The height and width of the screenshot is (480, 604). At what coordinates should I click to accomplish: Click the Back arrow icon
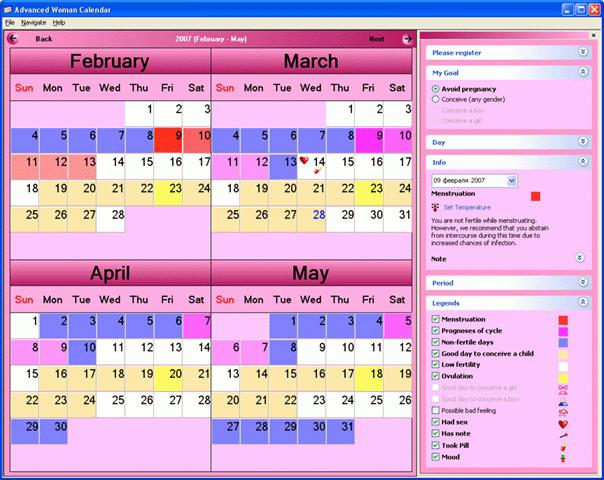pos(13,39)
